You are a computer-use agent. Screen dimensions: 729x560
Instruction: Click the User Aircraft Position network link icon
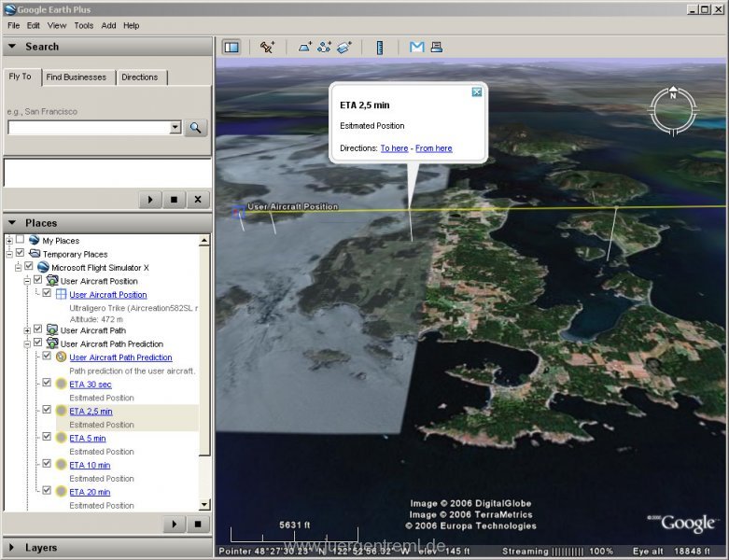(52, 280)
